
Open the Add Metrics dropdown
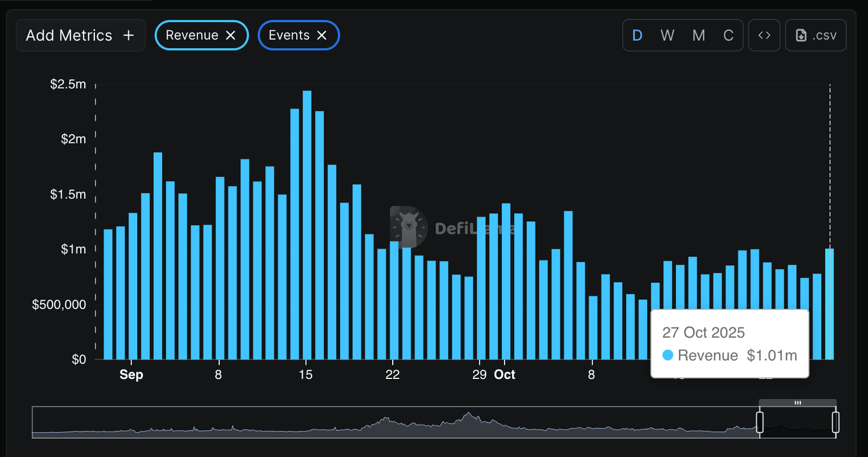tap(80, 36)
